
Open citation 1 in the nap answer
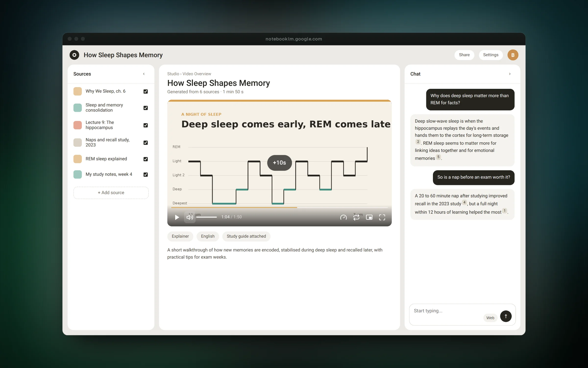coord(504,211)
